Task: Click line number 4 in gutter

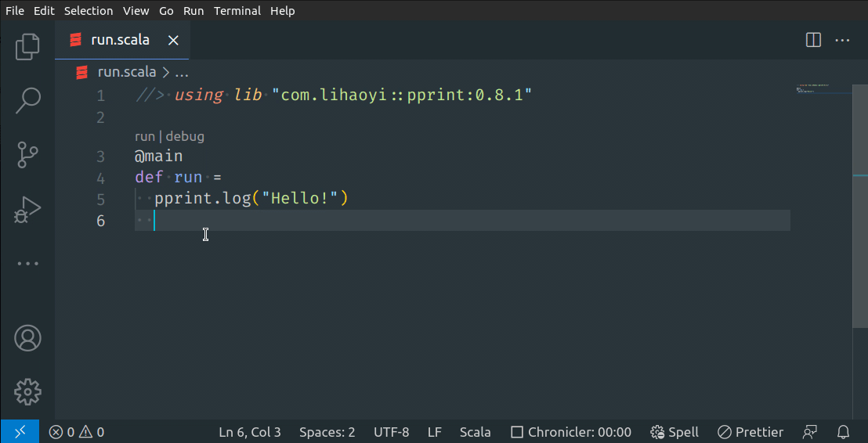Action: point(100,178)
